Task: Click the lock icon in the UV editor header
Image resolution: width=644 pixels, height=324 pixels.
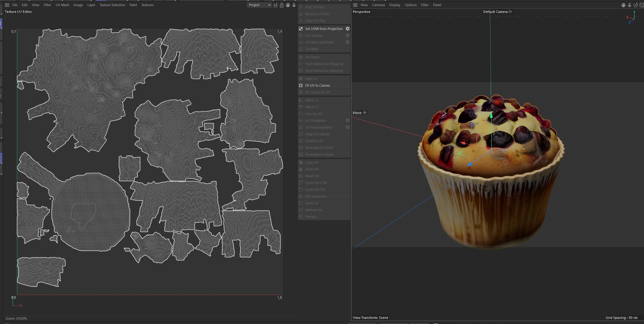Action: click(x=282, y=5)
